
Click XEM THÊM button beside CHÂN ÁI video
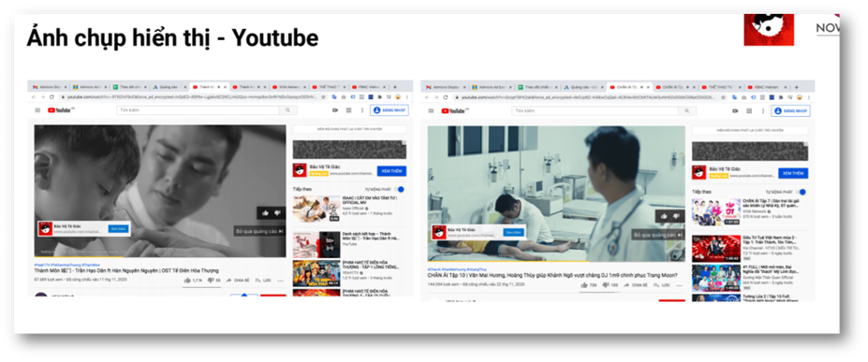[793, 173]
